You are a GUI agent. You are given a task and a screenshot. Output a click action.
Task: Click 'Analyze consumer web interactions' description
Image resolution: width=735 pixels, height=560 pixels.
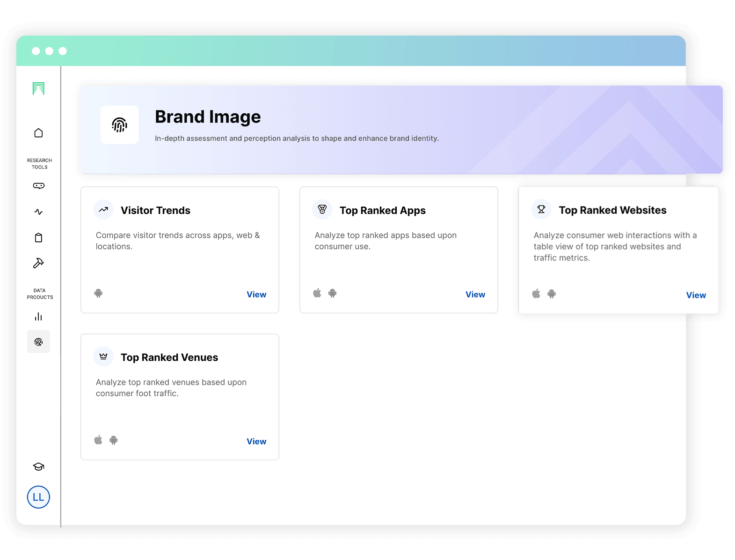click(615, 247)
